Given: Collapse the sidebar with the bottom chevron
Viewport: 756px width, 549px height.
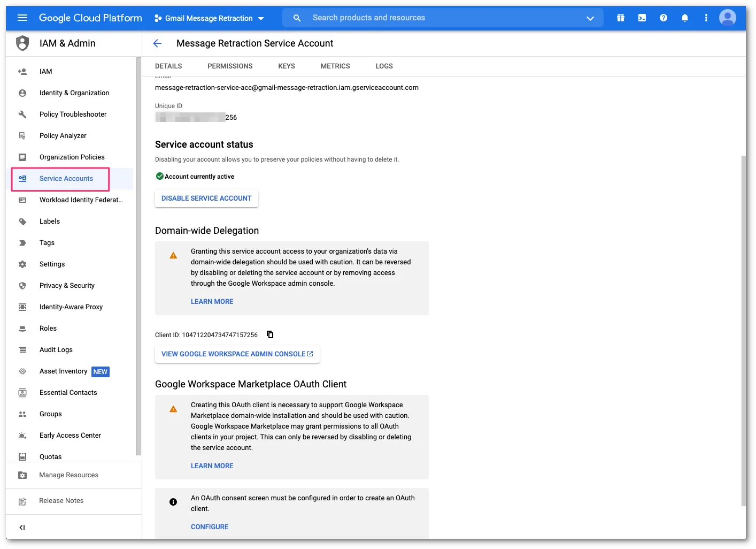Looking at the screenshot, I should pos(22,527).
